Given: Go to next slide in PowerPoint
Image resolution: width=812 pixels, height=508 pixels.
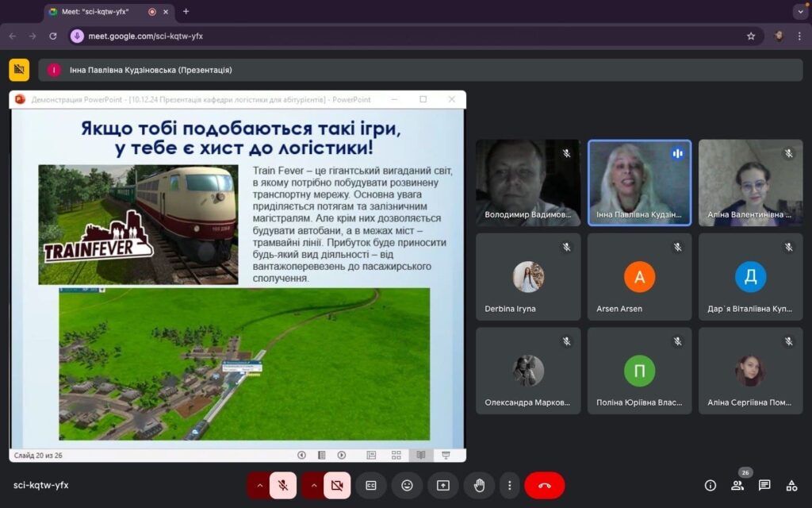Looking at the screenshot, I should click(x=341, y=455).
